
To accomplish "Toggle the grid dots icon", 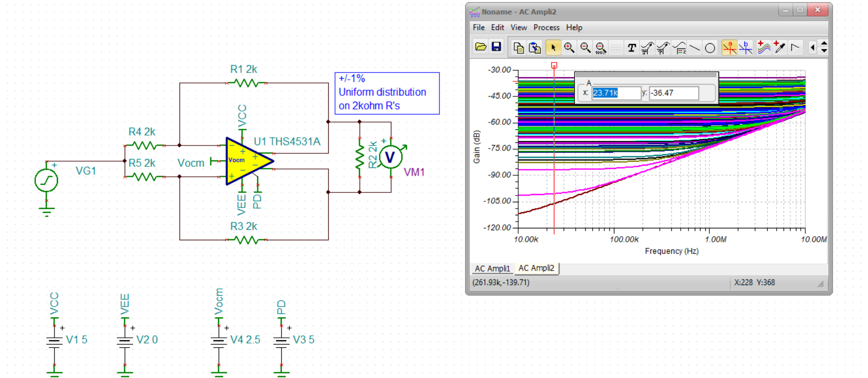I will point(616,47).
